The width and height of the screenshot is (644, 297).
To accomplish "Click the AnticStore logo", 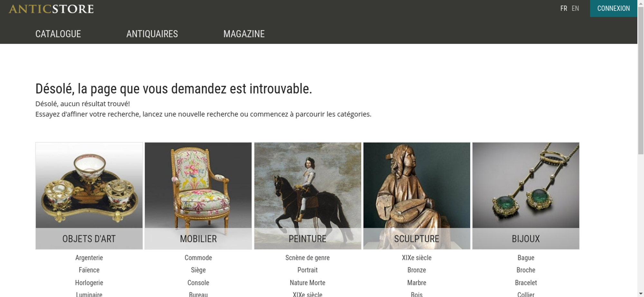I will coord(51,9).
